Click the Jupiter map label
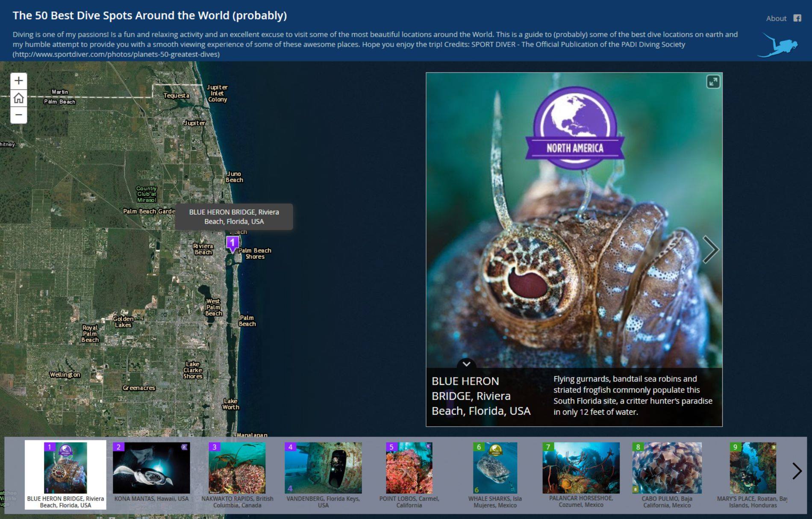 click(195, 123)
